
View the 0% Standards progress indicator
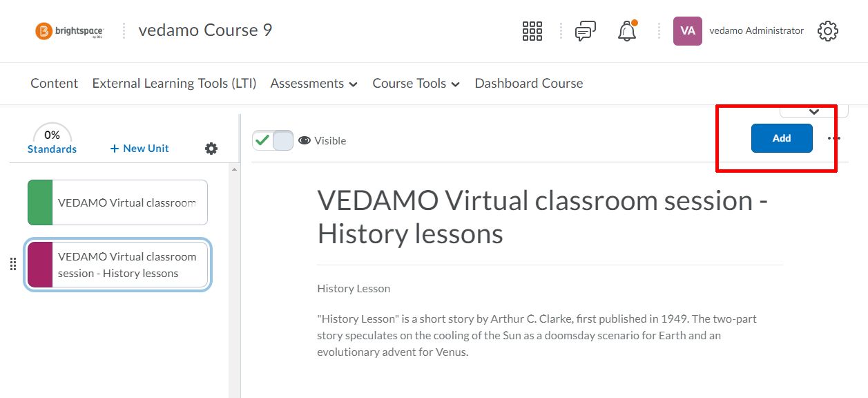coord(52,140)
